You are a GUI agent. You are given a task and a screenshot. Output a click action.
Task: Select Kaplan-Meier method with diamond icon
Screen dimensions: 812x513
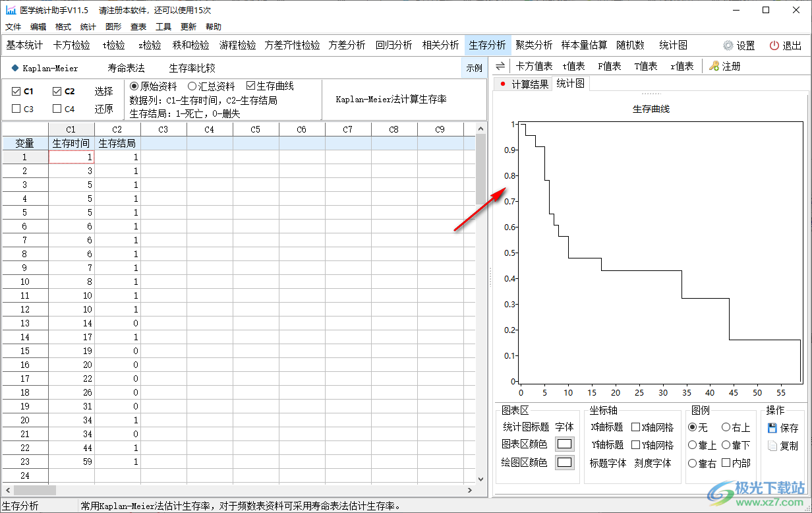click(44, 68)
